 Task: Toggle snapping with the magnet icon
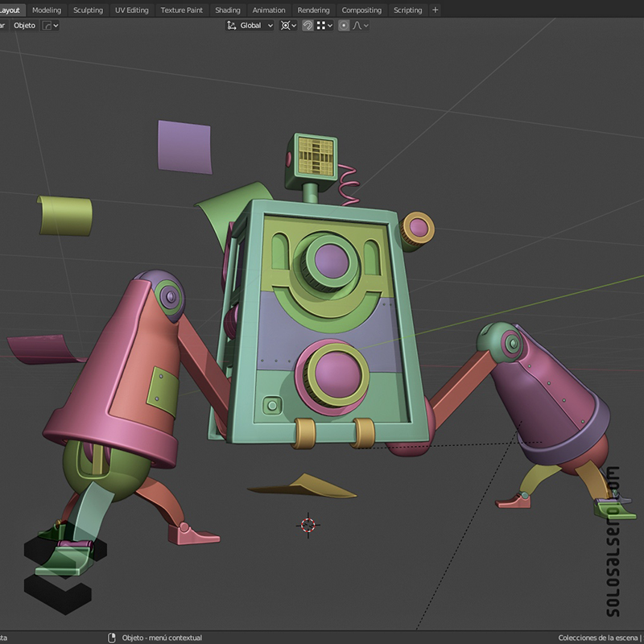tap(308, 26)
